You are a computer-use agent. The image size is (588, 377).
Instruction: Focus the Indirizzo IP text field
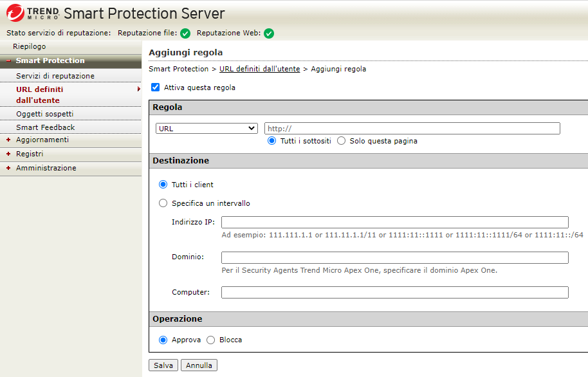coord(394,223)
